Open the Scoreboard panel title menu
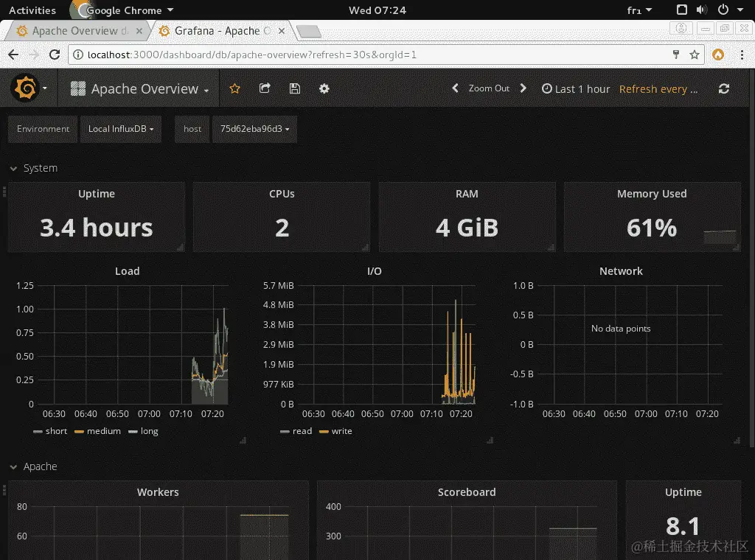755x560 pixels. pyautogui.click(x=467, y=492)
